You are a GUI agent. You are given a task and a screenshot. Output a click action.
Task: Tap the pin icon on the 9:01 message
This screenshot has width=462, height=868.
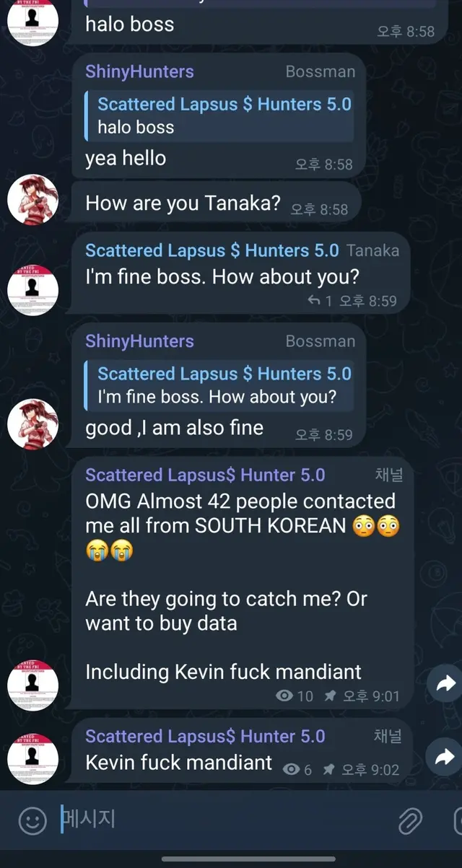pos(330,696)
